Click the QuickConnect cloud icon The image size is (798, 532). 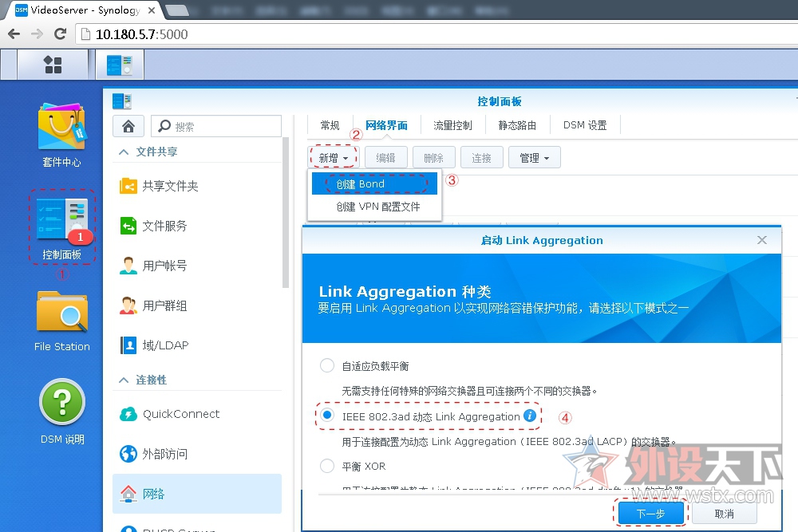click(x=128, y=414)
